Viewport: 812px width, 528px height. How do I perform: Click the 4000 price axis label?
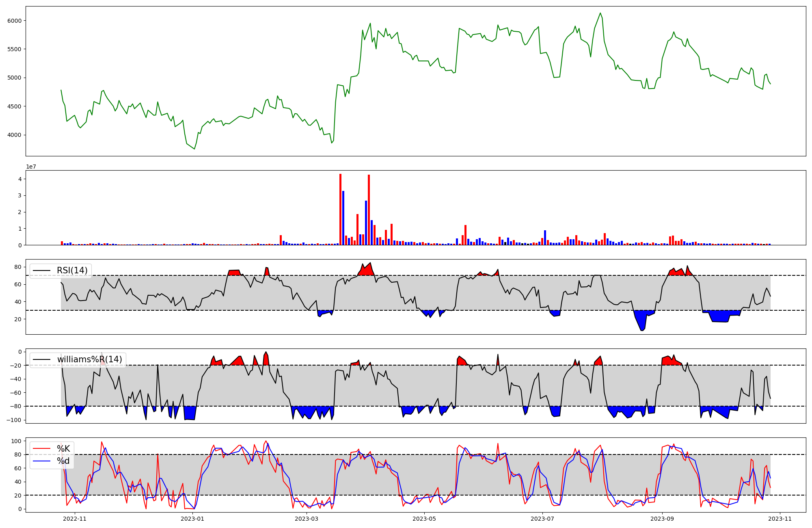15,135
